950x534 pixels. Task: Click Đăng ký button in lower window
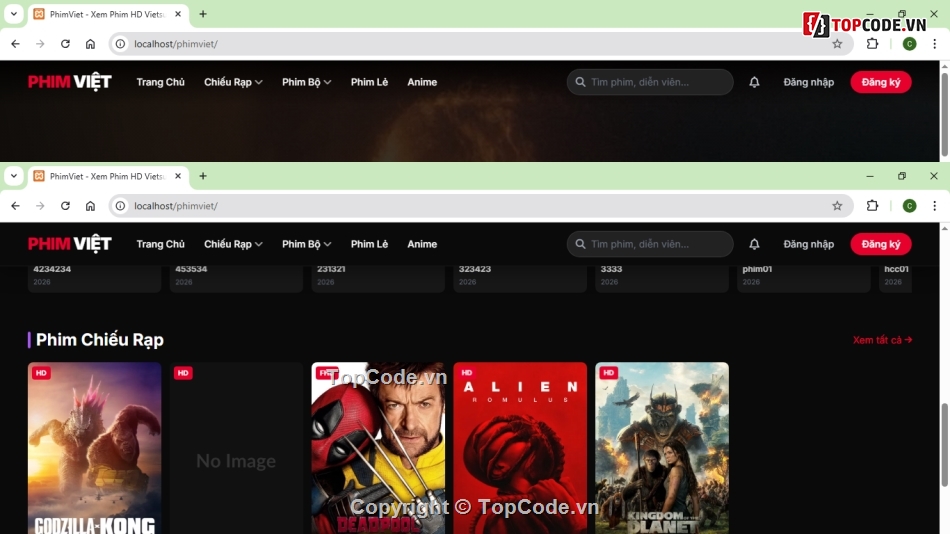[x=881, y=244]
